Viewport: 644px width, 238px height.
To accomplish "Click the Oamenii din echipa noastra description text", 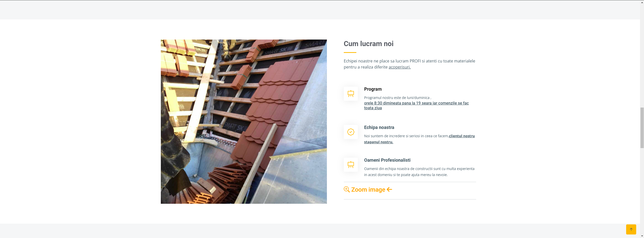I will pyautogui.click(x=419, y=172).
